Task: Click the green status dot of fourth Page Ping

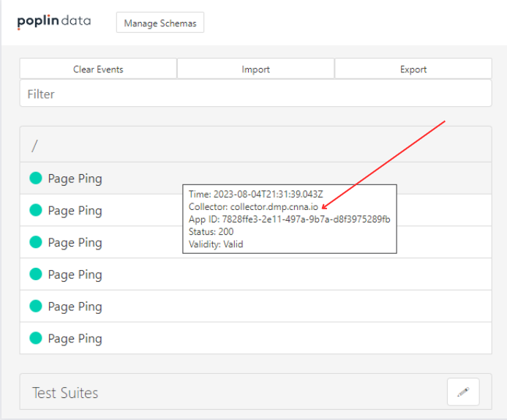Action: pos(35,274)
